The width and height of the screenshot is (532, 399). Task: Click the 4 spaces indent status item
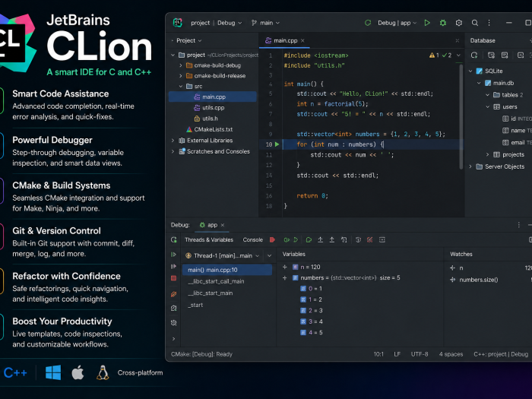[451, 354]
